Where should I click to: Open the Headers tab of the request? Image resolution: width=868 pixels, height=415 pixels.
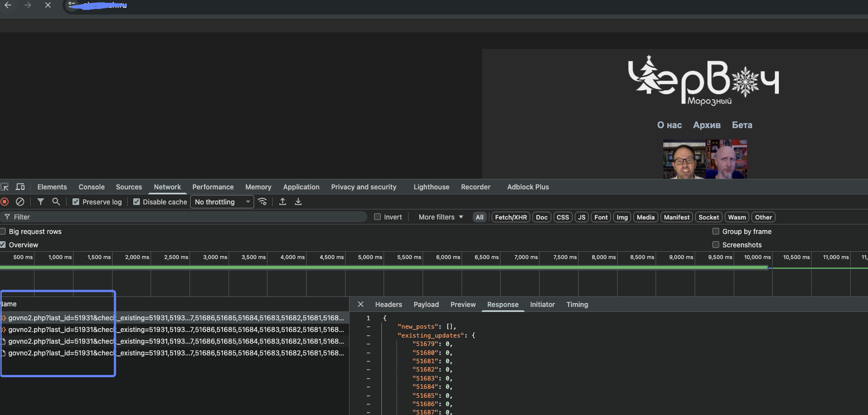[389, 305]
